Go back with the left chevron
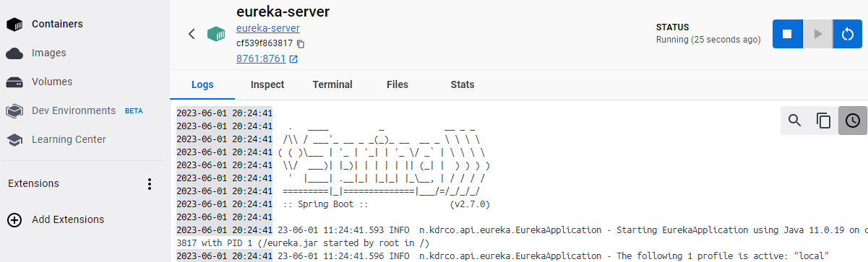This screenshot has height=262, width=868. [x=192, y=34]
